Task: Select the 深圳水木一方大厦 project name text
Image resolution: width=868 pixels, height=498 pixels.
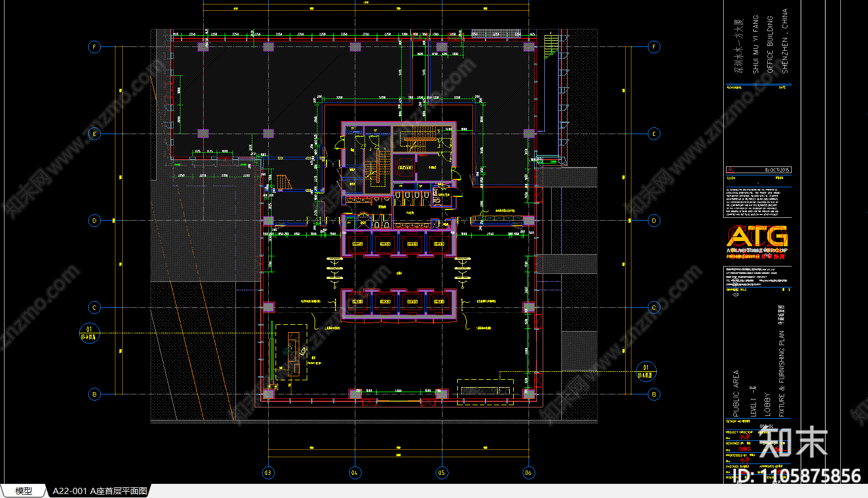Action: click(738, 46)
